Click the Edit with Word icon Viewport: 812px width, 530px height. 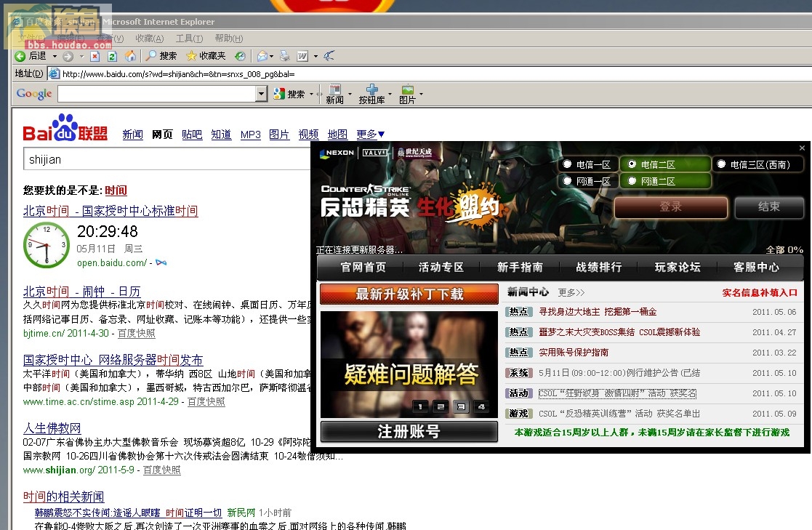point(302,56)
